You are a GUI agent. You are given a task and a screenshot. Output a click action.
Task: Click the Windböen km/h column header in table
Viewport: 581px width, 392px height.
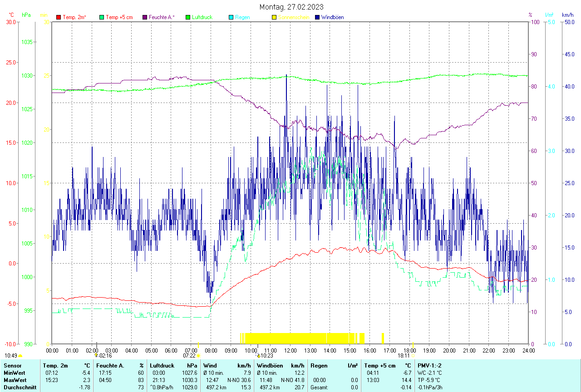pyautogui.click(x=281, y=365)
